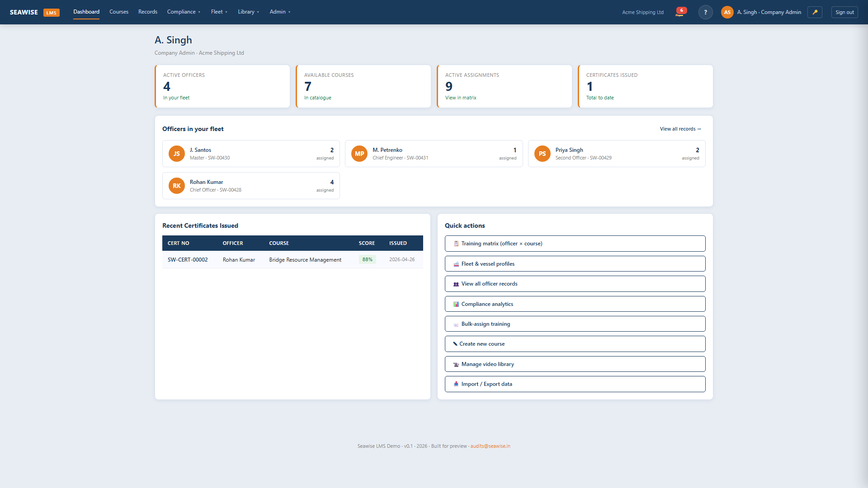The image size is (868, 488).
Task: Open notifications bell with 6 badge
Action: click(681, 12)
